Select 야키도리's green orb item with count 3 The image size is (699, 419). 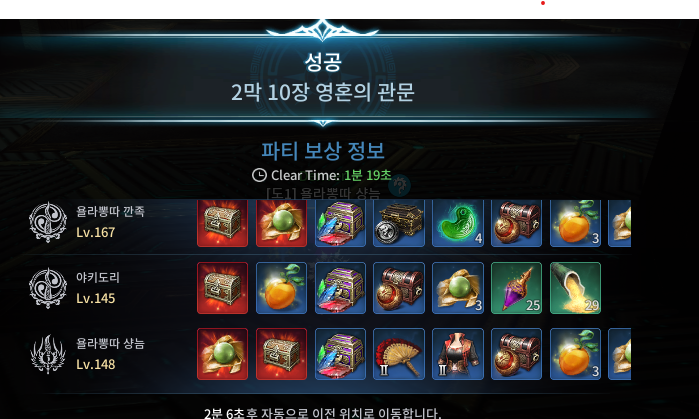tap(458, 288)
